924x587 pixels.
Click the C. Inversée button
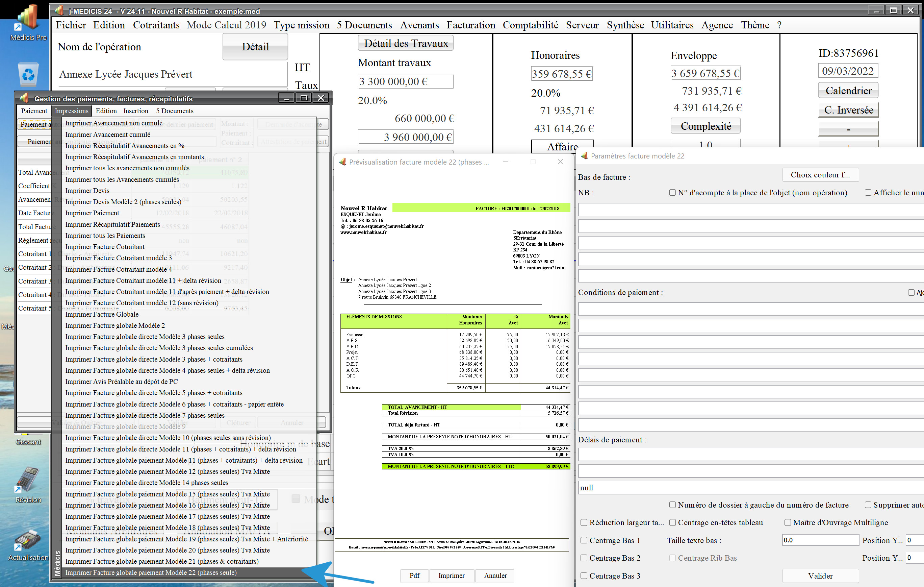pyautogui.click(x=848, y=110)
